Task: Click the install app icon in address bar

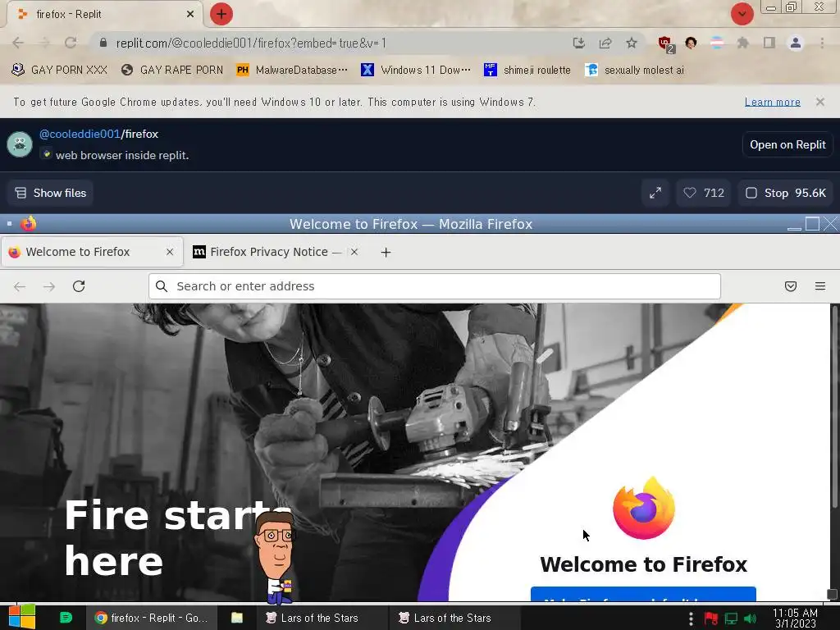Action: click(x=578, y=43)
